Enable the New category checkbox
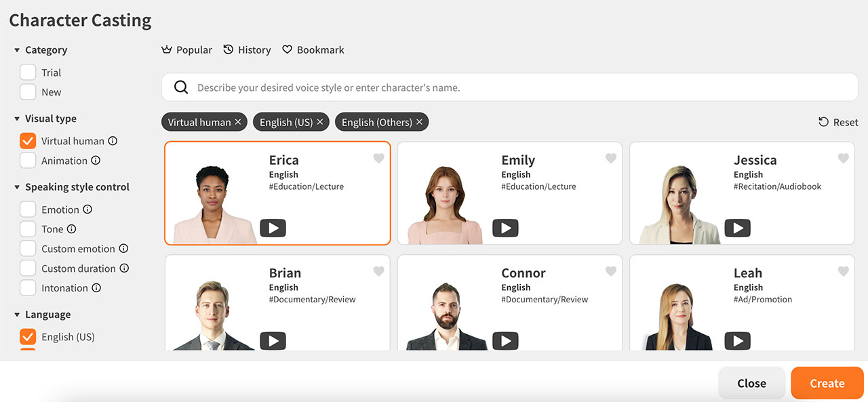The width and height of the screenshot is (868, 402). click(28, 92)
